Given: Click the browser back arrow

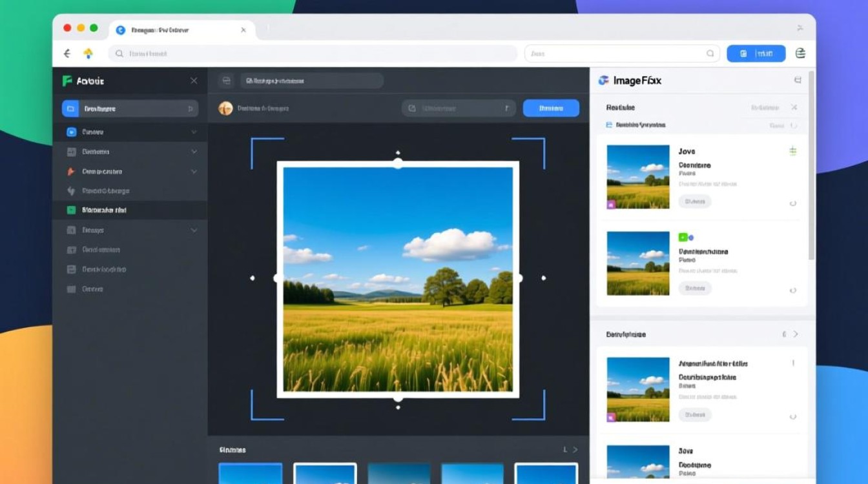Looking at the screenshot, I should pos(67,54).
